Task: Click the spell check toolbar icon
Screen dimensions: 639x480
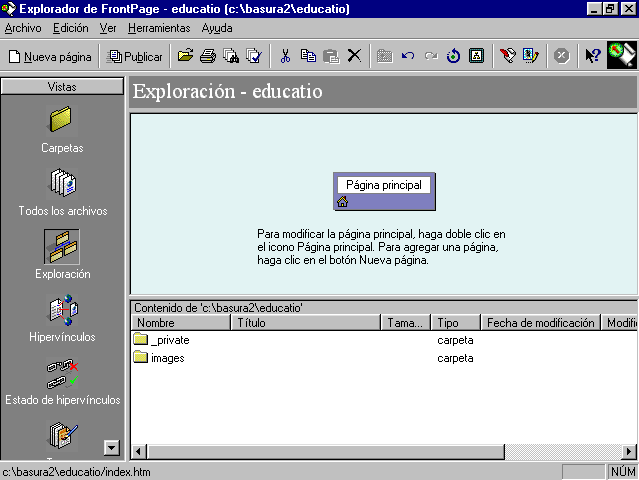Action: pyautogui.click(x=254, y=56)
